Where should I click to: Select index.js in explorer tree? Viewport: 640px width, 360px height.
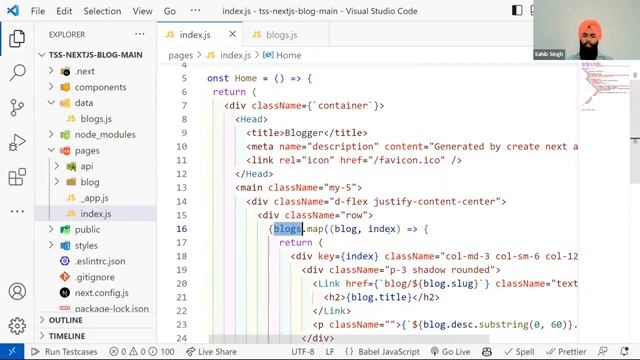coord(96,213)
